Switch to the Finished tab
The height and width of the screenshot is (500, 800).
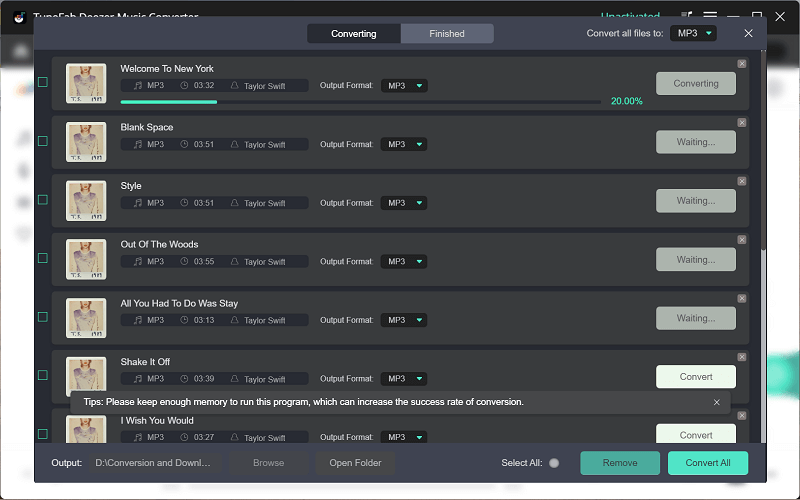(447, 34)
